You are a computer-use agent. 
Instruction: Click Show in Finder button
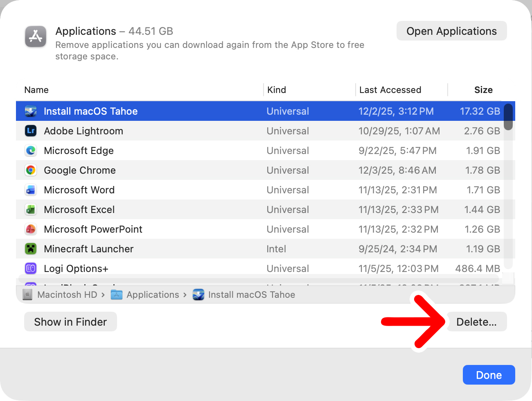point(70,322)
